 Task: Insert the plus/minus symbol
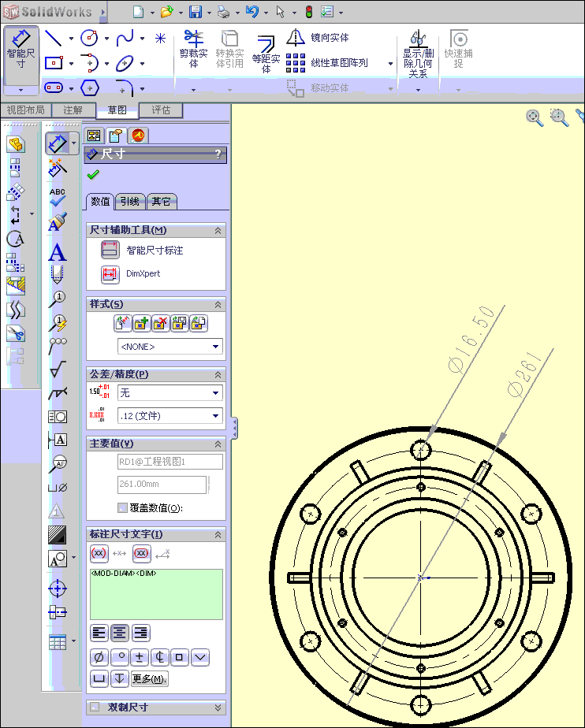pos(140,657)
